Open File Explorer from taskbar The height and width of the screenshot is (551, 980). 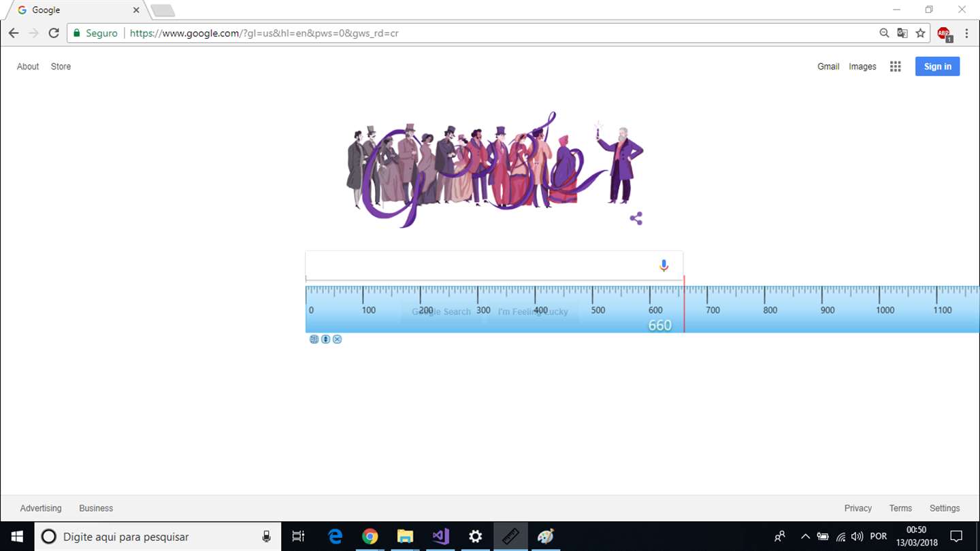[x=405, y=537]
